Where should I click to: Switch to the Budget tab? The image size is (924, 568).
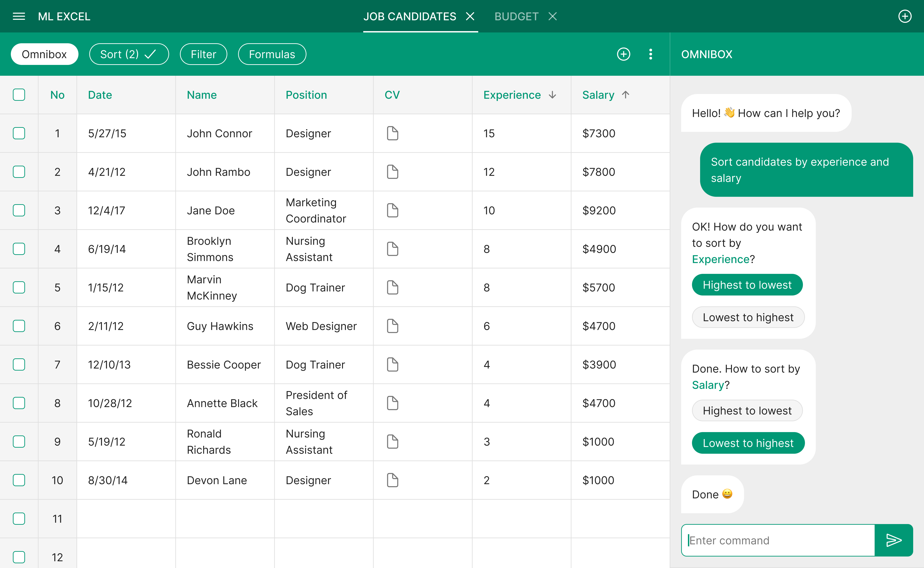pos(516,16)
